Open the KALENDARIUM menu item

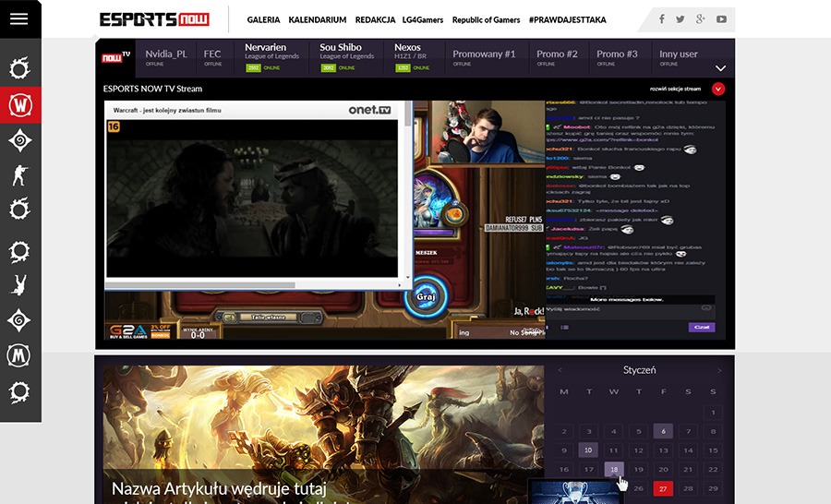tap(318, 19)
